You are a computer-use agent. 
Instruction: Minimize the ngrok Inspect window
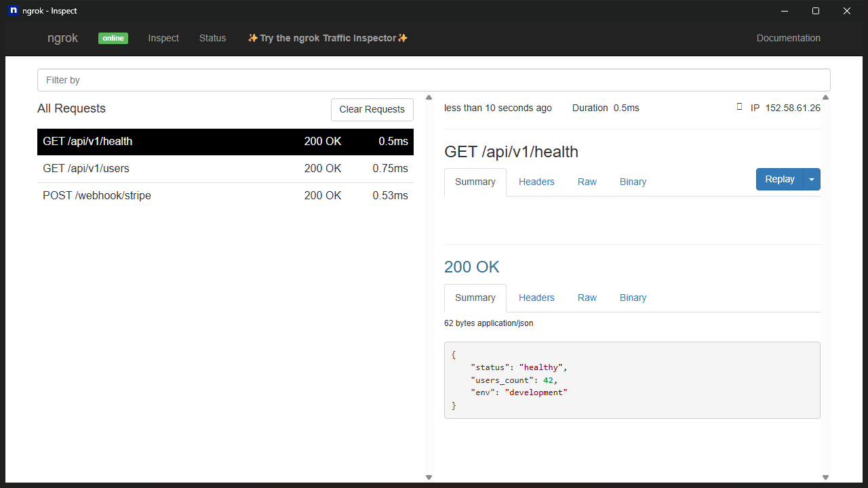[x=785, y=11]
